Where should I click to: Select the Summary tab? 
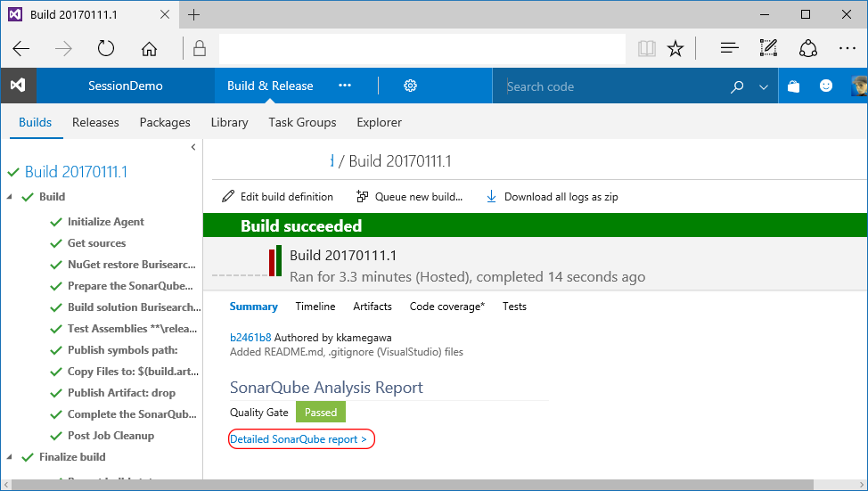(253, 307)
